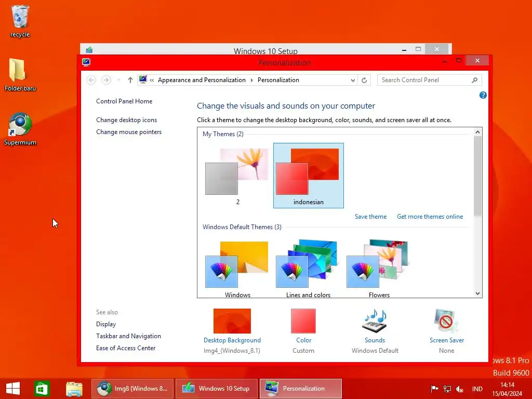This screenshot has height=399, width=532.
Task: Apply the Flowers theme
Action: 379,269
